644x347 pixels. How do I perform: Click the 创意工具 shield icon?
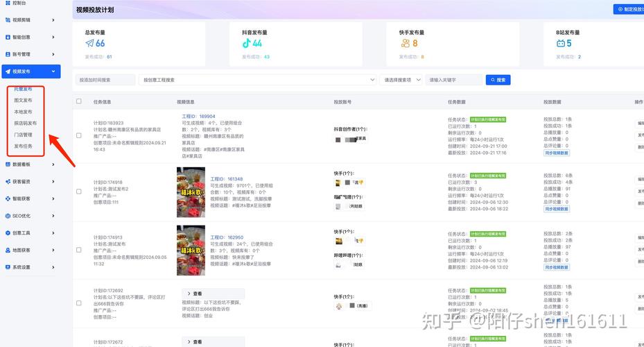click(x=8, y=232)
